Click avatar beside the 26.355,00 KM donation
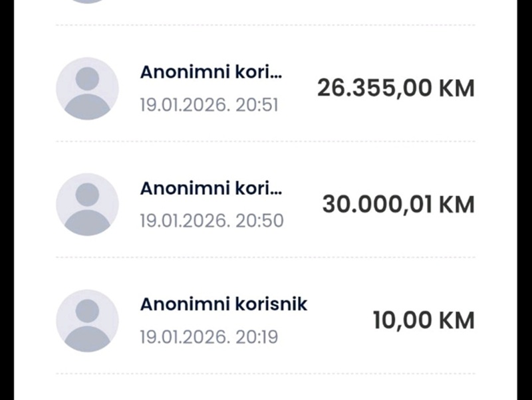The height and width of the screenshot is (400, 532). pyautogui.click(x=87, y=88)
